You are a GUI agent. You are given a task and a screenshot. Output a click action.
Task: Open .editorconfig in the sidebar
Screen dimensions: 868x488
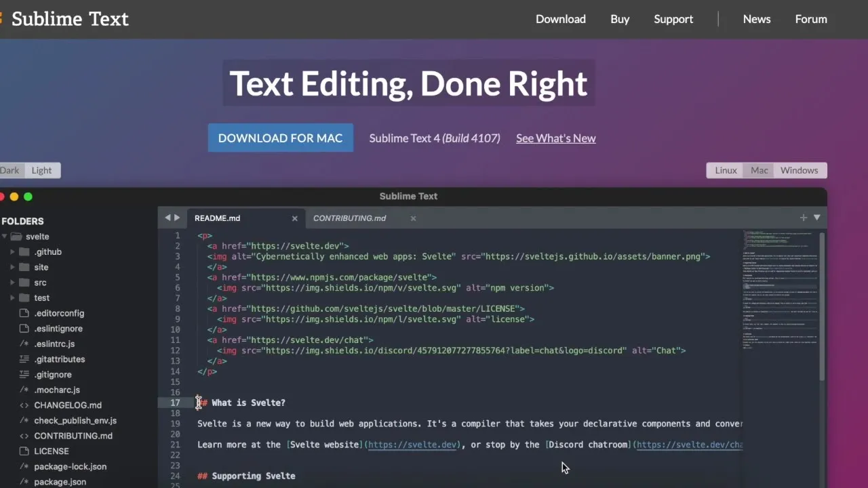pos(59,313)
